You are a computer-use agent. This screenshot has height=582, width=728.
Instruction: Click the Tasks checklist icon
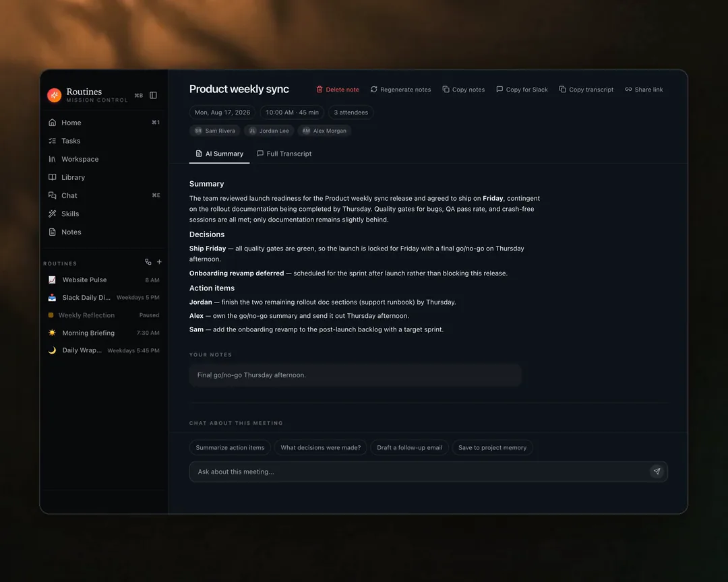[53, 141]
